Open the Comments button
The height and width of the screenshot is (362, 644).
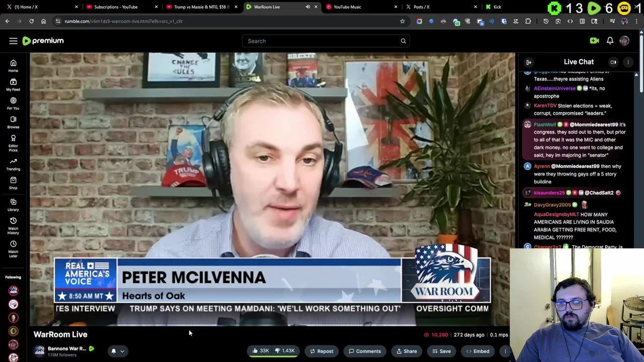(x=365, y=351)
